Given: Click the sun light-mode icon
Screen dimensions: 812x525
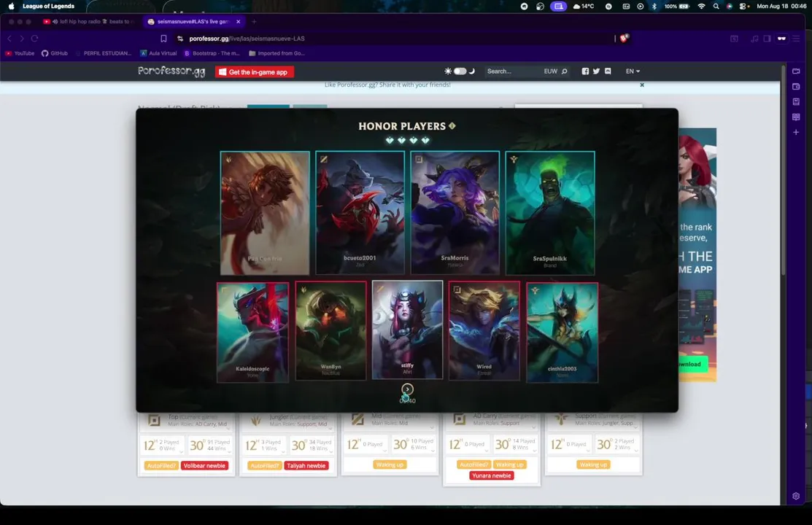Looking at the screenshot, I should [x=448, y=71].
